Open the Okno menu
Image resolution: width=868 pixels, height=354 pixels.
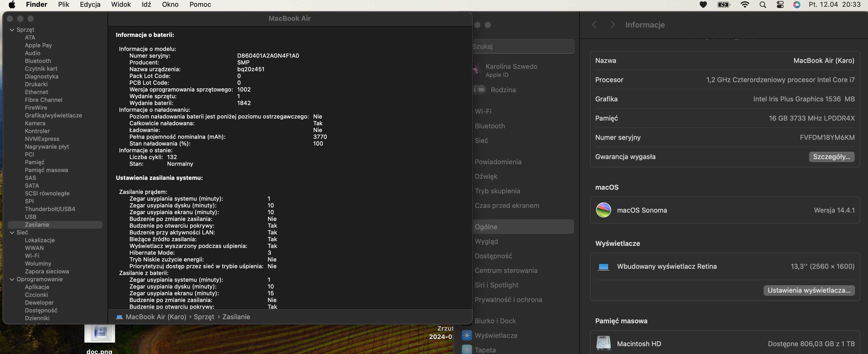[170, 4]
